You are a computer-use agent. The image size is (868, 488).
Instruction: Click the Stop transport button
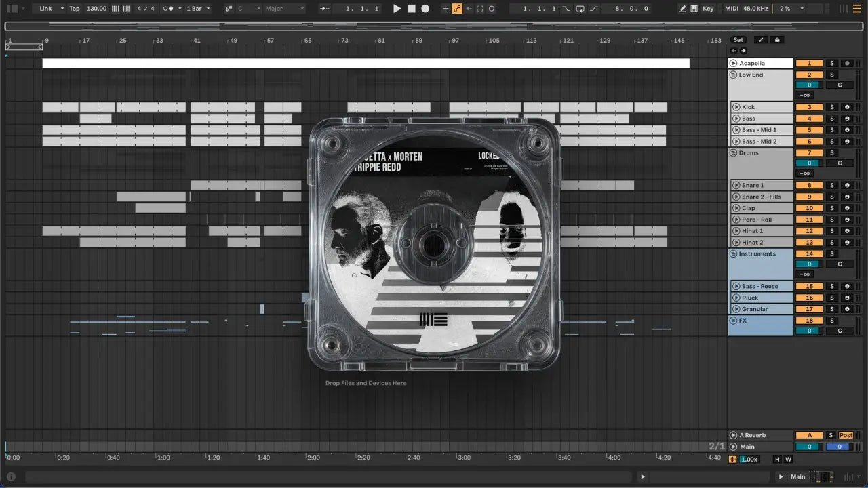[412, 9]
